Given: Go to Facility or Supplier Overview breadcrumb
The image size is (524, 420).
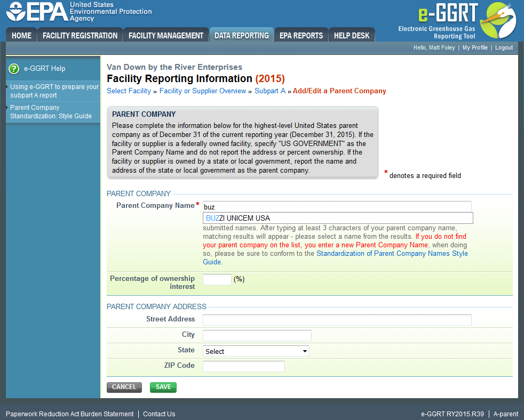Looking at the screenshot, I should coord(203,91).
